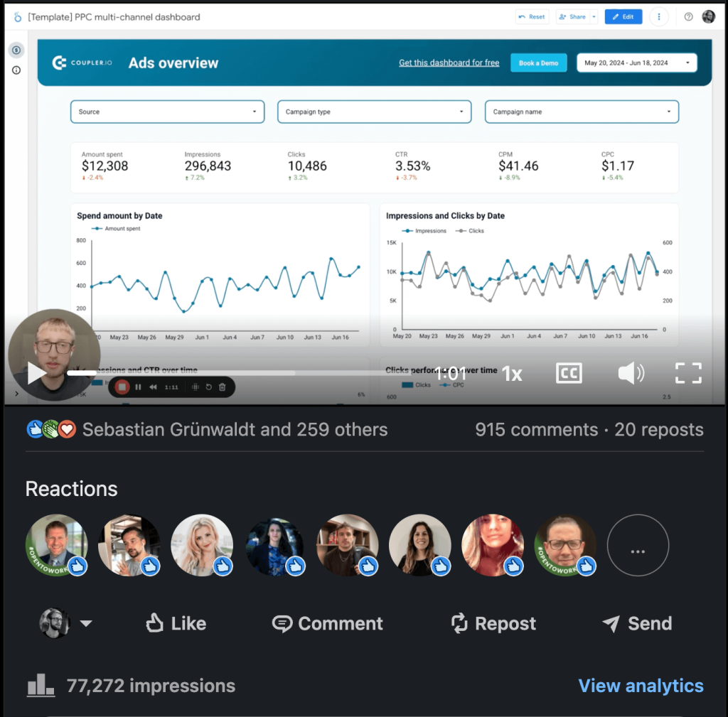Delete recording with trash icon

(223, 387)
